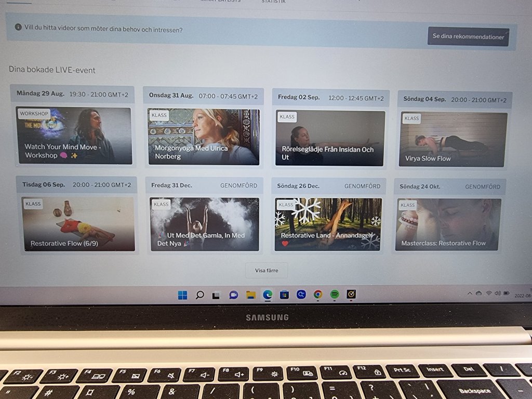Open File Explorer from taskbar

click(250, 295)
